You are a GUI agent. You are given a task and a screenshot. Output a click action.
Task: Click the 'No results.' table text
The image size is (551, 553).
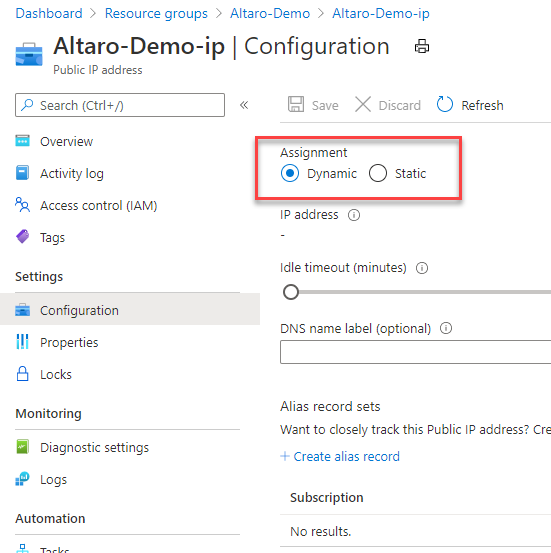tap(321, 531)
